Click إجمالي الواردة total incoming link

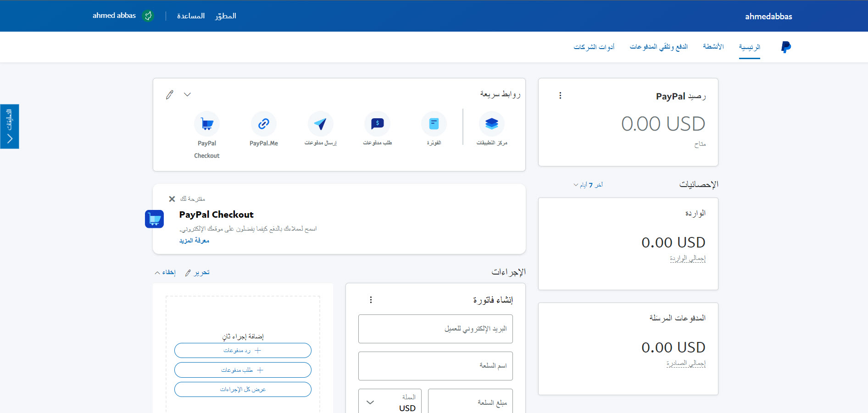[x=688, y=259]
